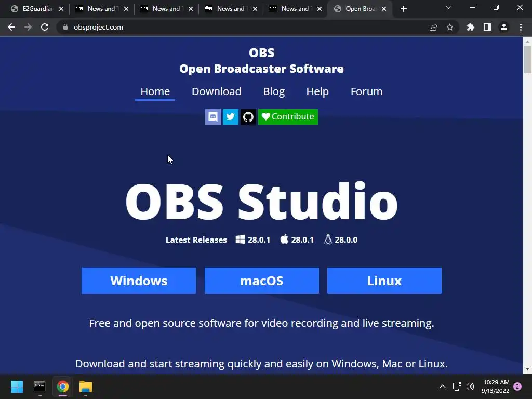Open File Explorer from the taskbar
This screenshot has height=399, width=532.
click(x=86, y=387)
